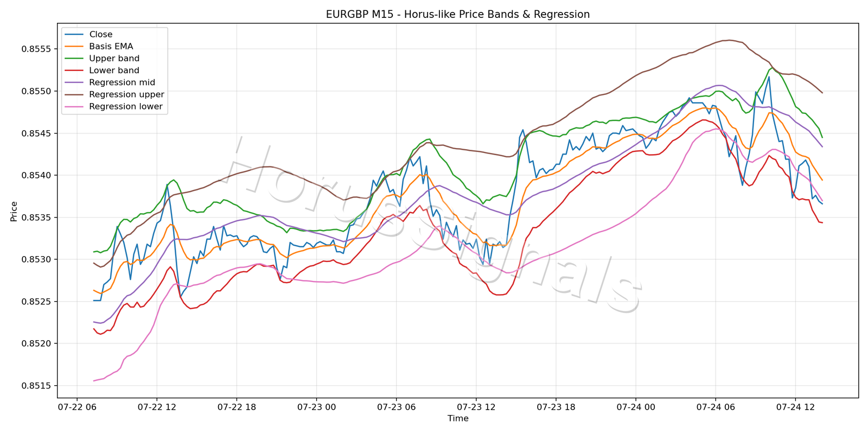868x434 pixels.
Task: Click the y-axis tick '0.8555'
Action: coord(36,49)
